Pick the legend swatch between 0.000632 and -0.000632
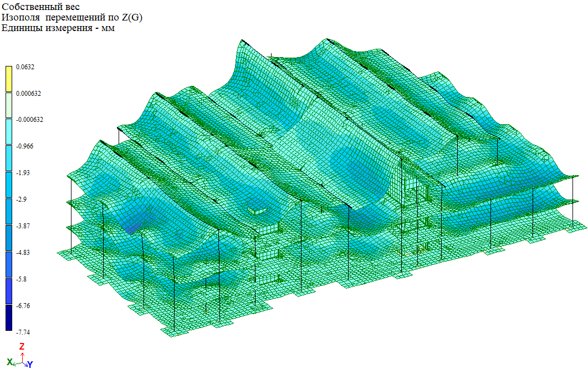 [x=9, y=105]
